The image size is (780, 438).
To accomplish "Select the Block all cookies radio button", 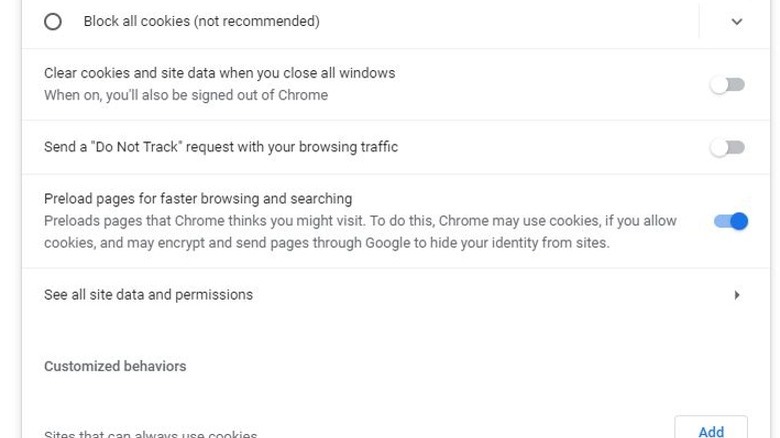I will (53, 21).
